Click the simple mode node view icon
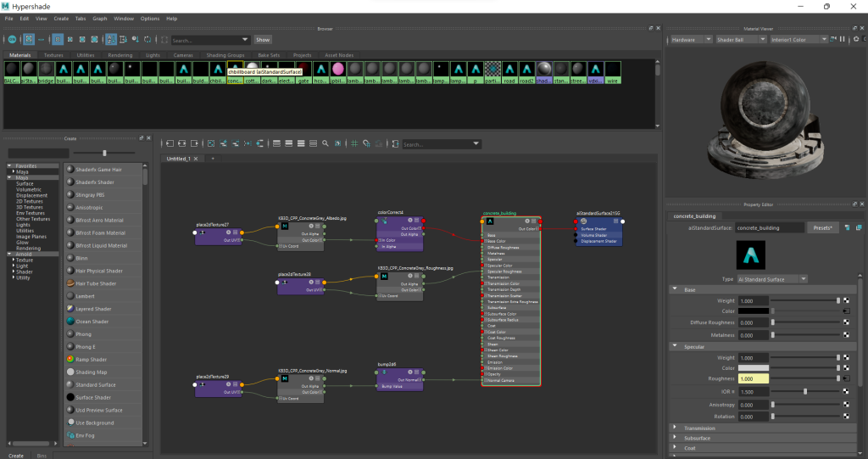The image size is (868, 459). [x=277, y=143]
